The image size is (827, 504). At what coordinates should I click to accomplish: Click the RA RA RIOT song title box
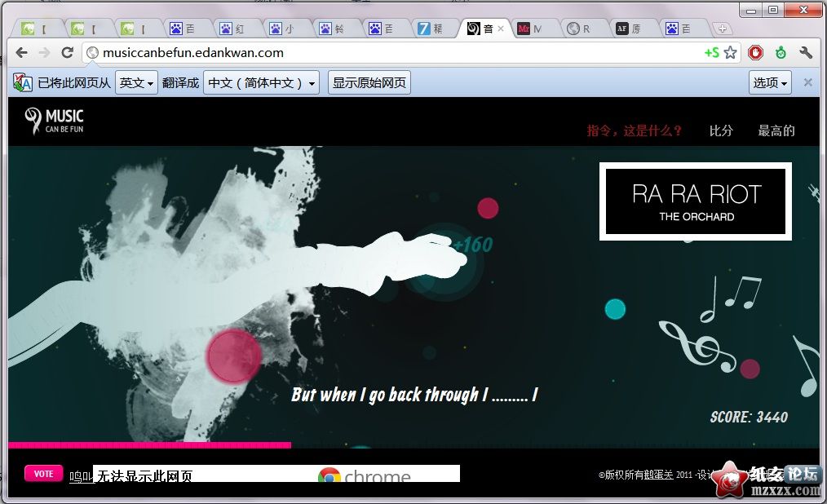[x=696, y=201]
